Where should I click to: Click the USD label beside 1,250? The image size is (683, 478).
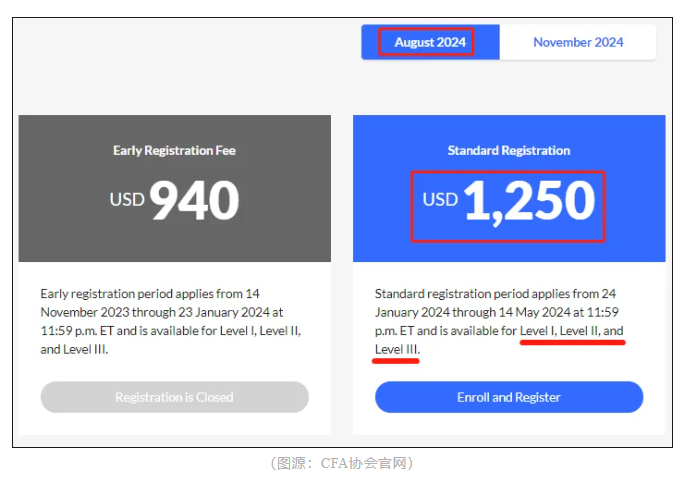coord(440,200)
